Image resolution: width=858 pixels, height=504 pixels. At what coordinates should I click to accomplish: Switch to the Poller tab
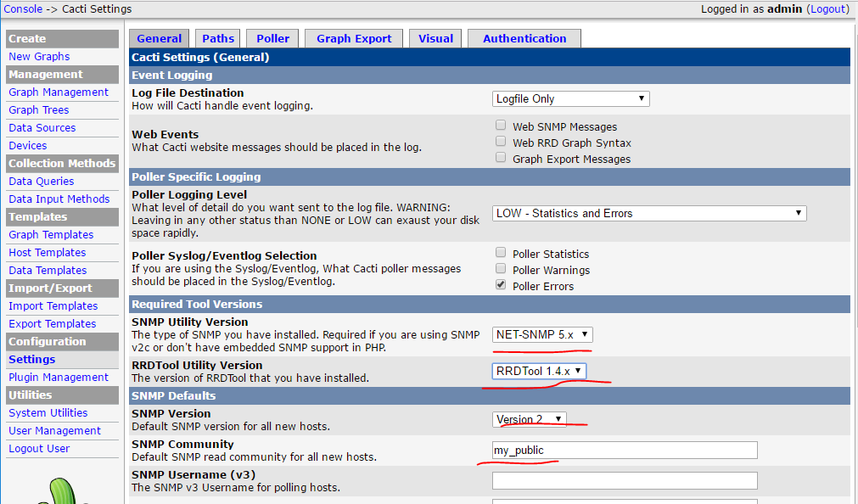[272, 38]
